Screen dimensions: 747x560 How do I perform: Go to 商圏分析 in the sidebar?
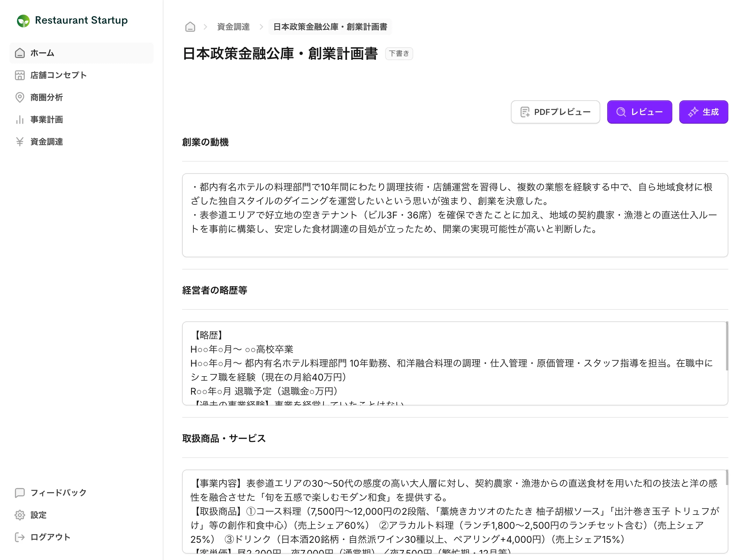(x=81, y=97)
